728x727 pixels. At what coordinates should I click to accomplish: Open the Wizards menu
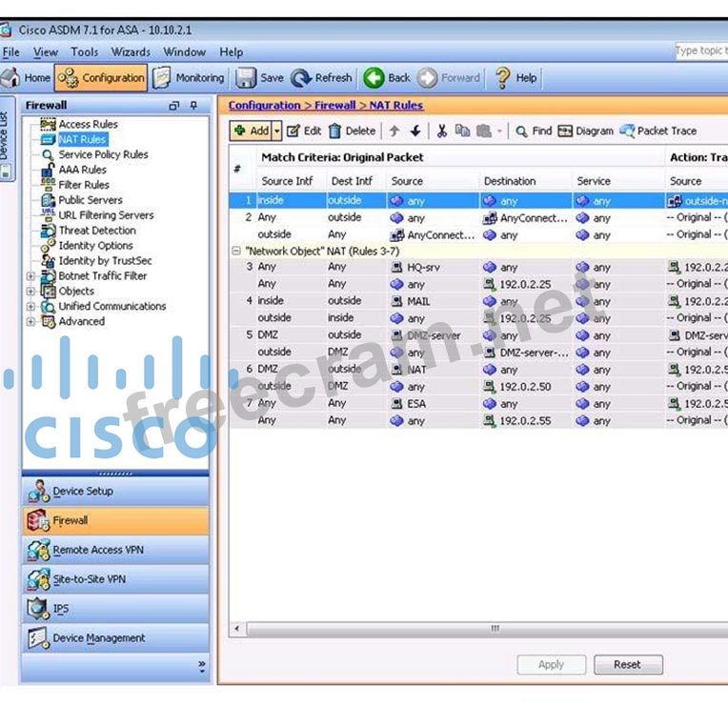[x=131, y=52]
